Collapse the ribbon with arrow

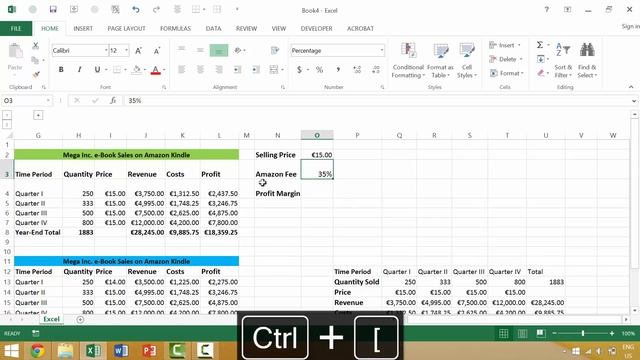pos(631,87)
